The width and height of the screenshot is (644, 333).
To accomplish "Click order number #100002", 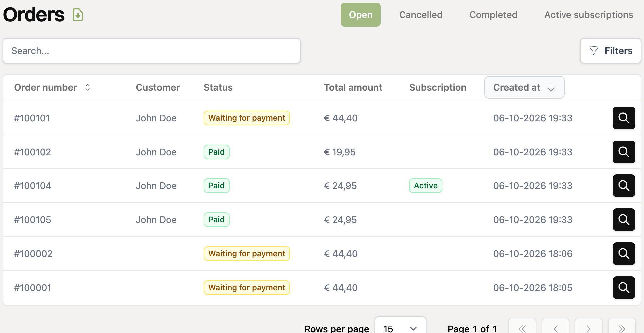I will point(33,254).
